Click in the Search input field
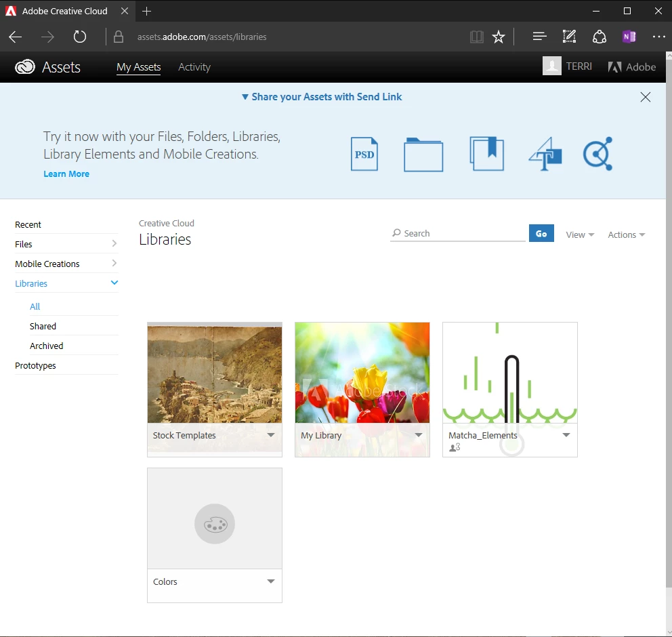Screen dimensions: 672x637 click(x=458, y=233)
